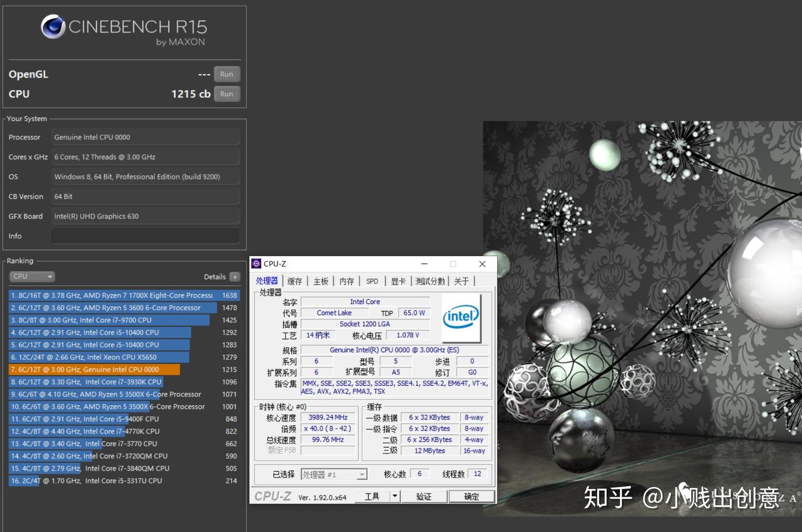The height and width of the screenshot is (532, 802).
Task: Click the Info text field in Your System
Action: [x=146, y=236]
